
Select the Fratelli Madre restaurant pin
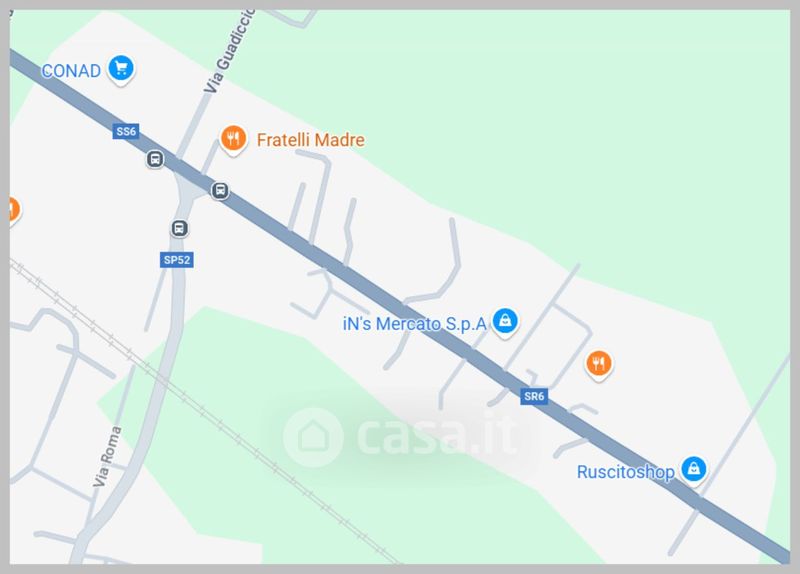click(233, 140)
